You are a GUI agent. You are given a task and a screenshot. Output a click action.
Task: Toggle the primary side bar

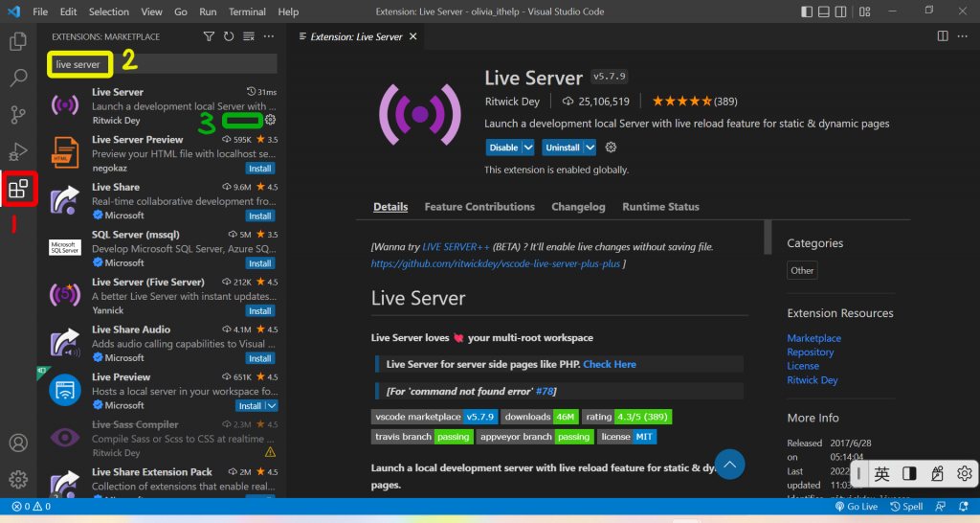807,11
